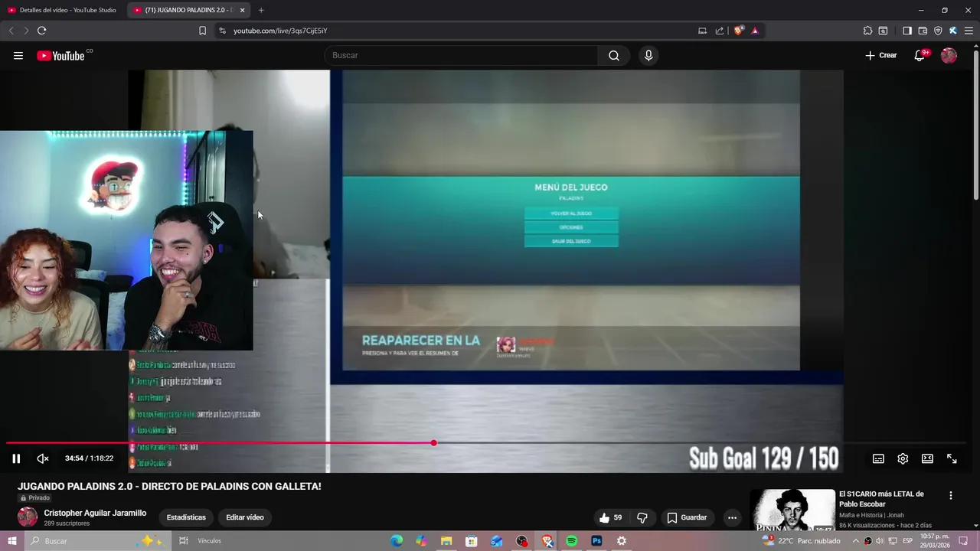
Task: Open Spotify from the taskbar
Action: coord(572,541)
